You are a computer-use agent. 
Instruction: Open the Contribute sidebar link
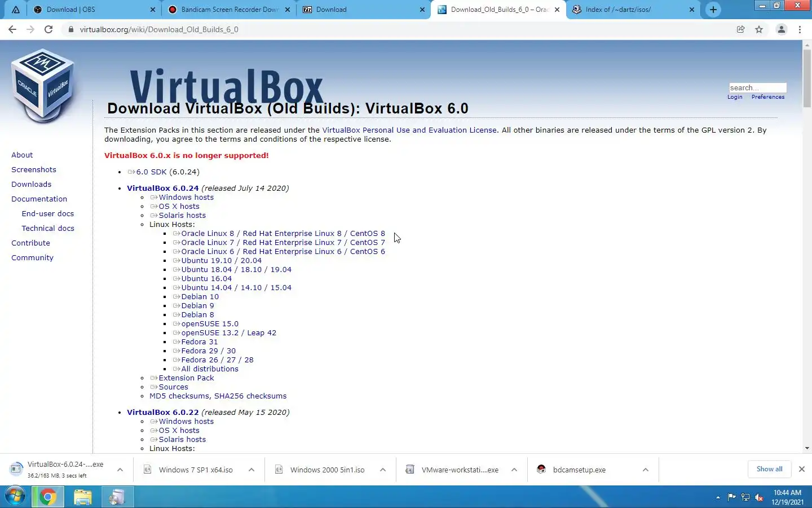point(30,243)
